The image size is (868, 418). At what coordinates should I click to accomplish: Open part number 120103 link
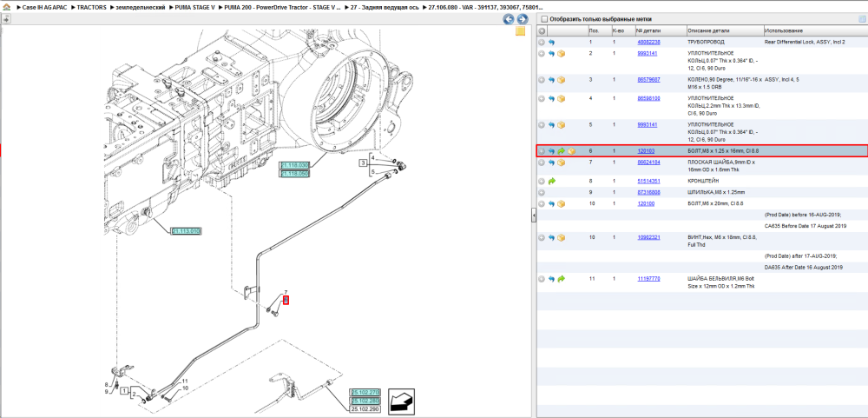(646, 151)
